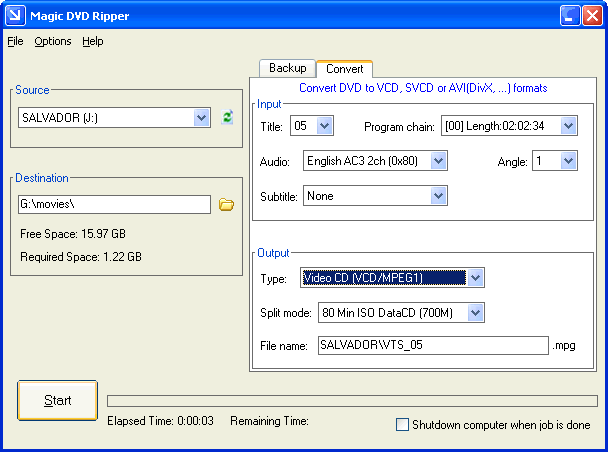608x452 pixels.
Task: Expand the Title number dropdown
Action: [x=324, y=126]
